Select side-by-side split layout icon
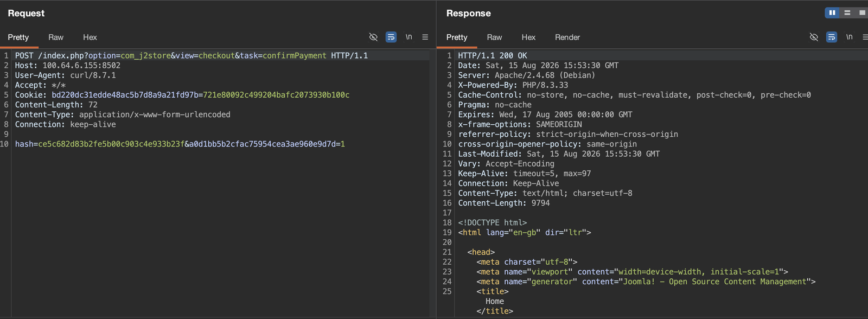 pos(832,12)
